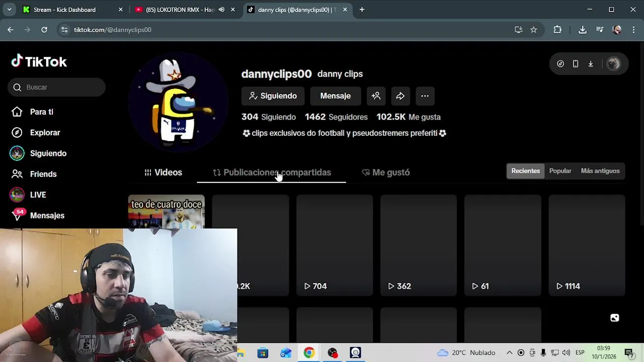Click the share profile arrow icon
Screen dimensions: 644x362
point(400,96)
